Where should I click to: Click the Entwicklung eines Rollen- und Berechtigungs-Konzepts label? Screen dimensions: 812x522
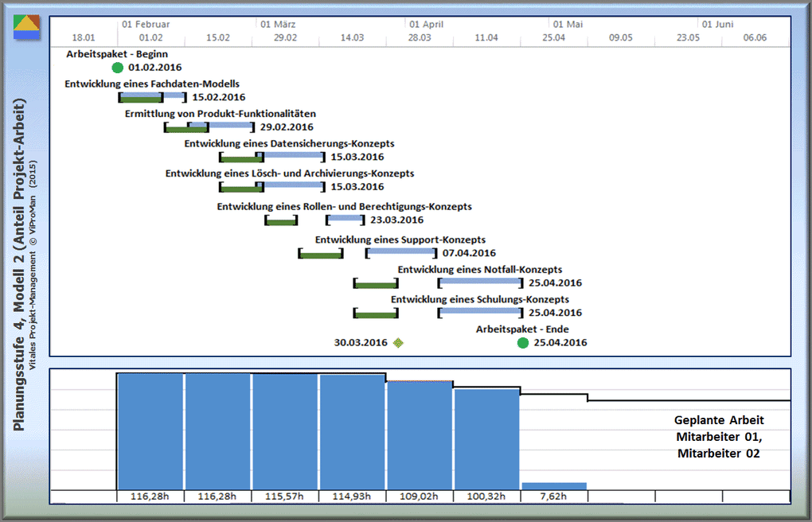344,206
